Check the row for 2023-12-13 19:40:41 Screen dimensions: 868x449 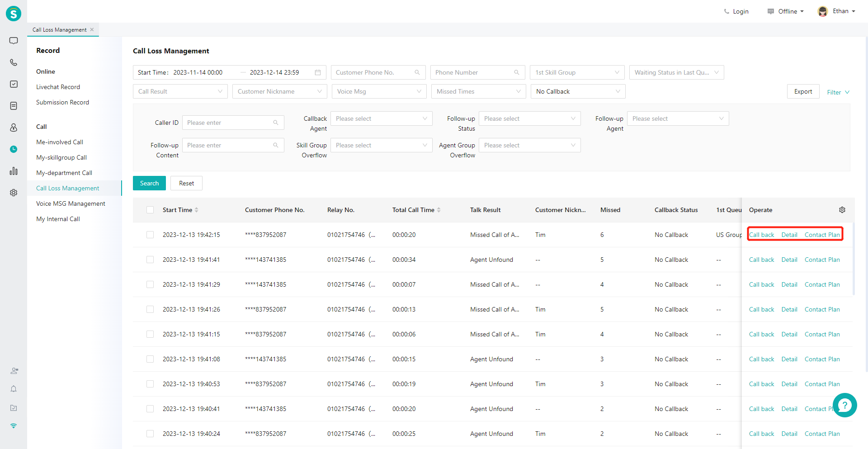[x=150, y=409]
